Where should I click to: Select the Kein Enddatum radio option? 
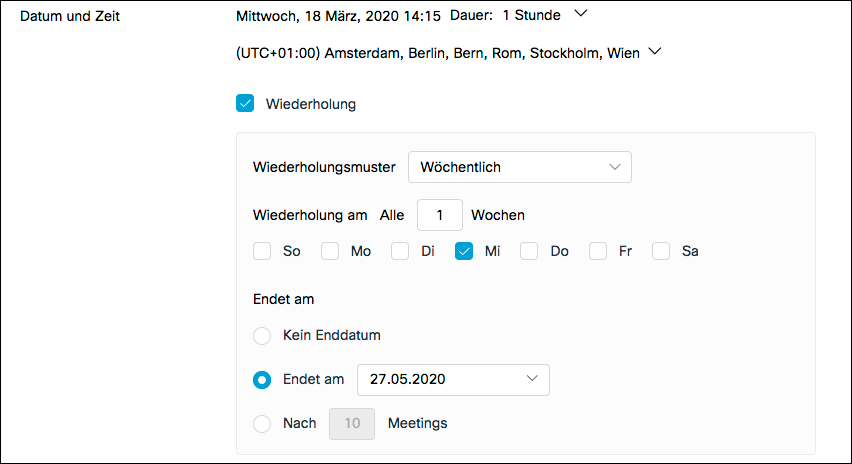(262, 335)
